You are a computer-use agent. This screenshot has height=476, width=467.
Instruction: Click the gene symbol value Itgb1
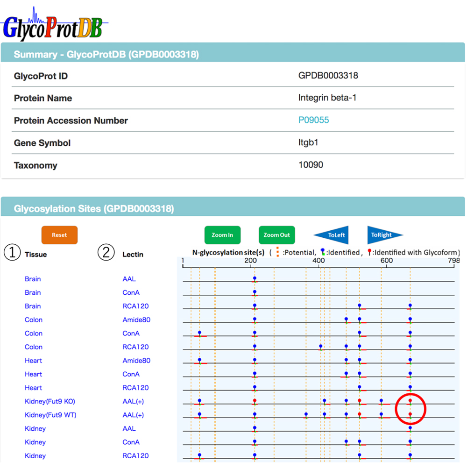tap(308, 142)
